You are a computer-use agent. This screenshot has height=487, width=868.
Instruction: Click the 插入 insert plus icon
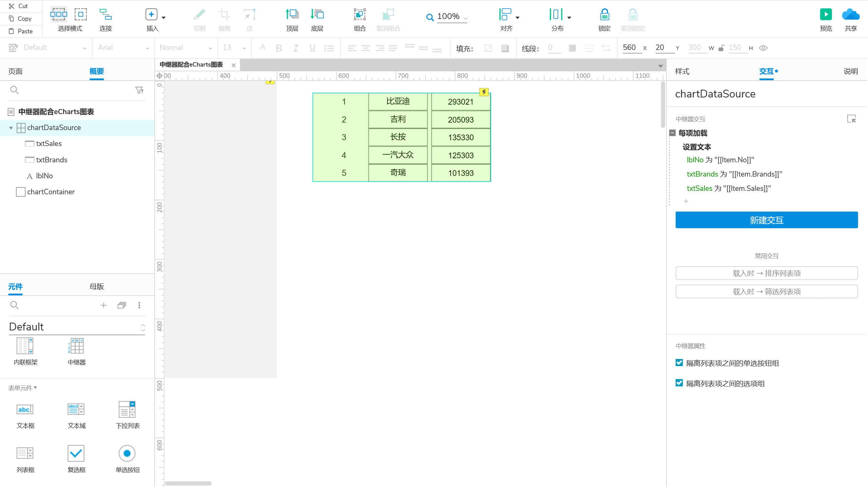(151, 14)
